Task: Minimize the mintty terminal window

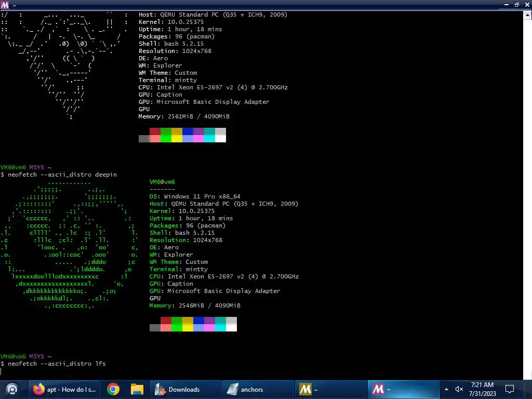Action: 507,5
